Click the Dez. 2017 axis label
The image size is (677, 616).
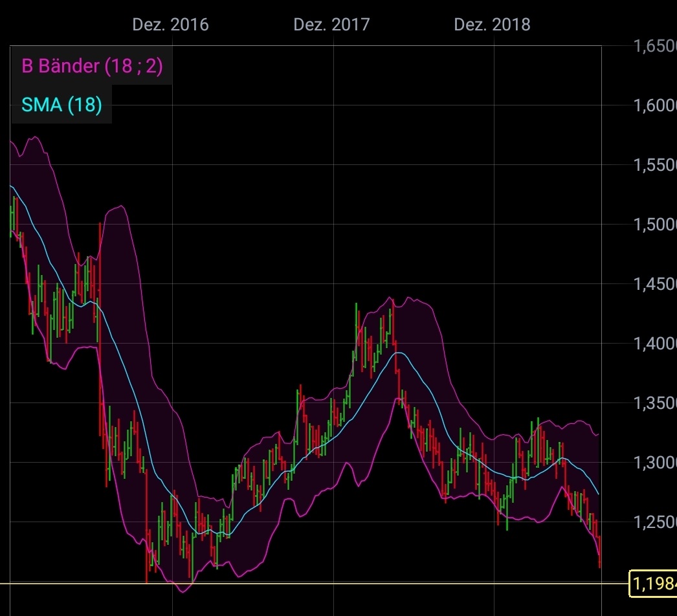pyautogui.click(x=332, y=25)
